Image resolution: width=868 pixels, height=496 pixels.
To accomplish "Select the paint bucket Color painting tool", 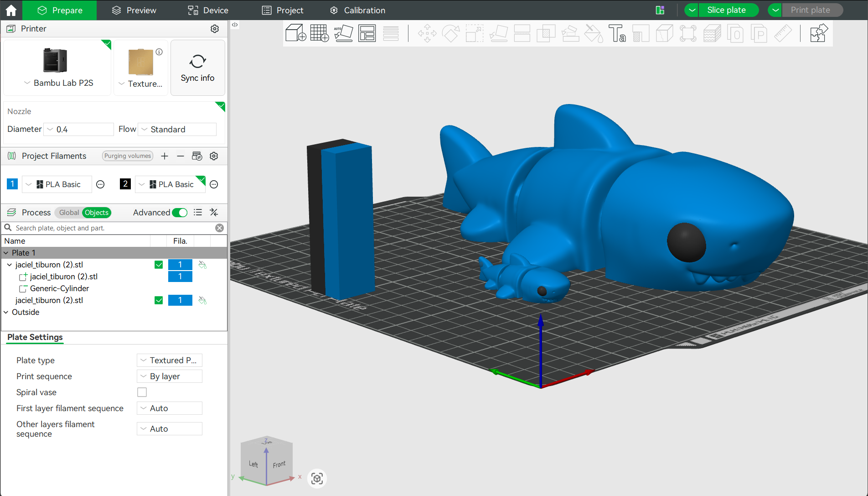I will click(594, 33).
